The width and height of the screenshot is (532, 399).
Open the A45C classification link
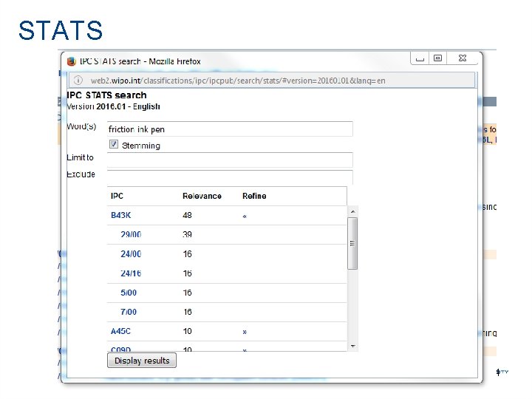(120, 331)
